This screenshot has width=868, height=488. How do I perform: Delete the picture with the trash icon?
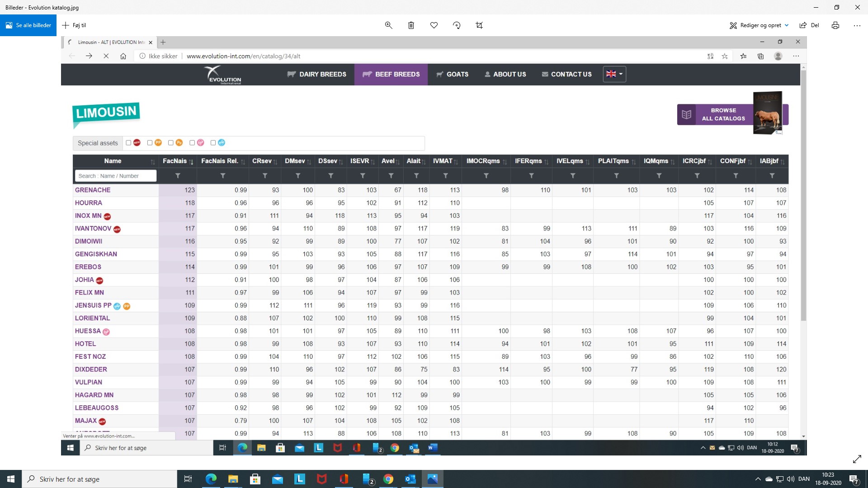tap(411, 25)
